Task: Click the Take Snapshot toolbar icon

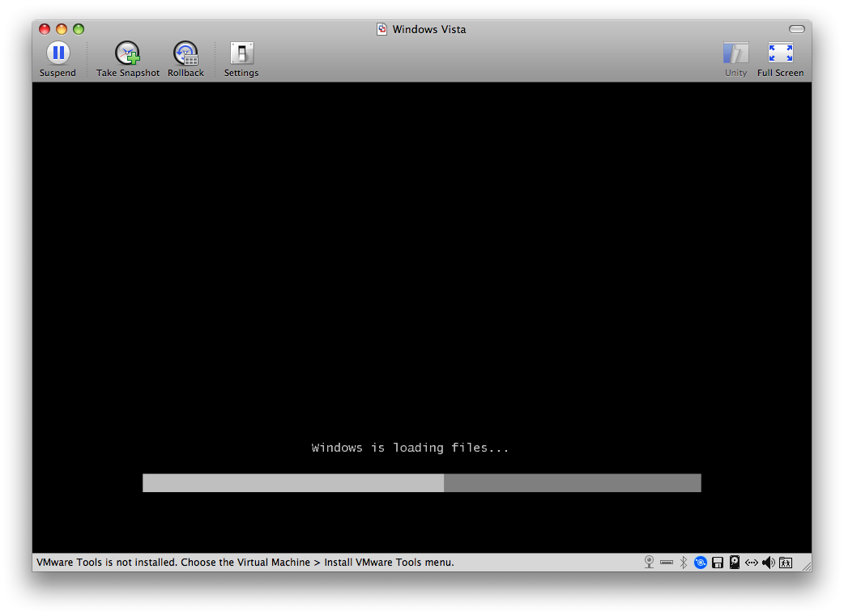Action: [x=127, y=54]
